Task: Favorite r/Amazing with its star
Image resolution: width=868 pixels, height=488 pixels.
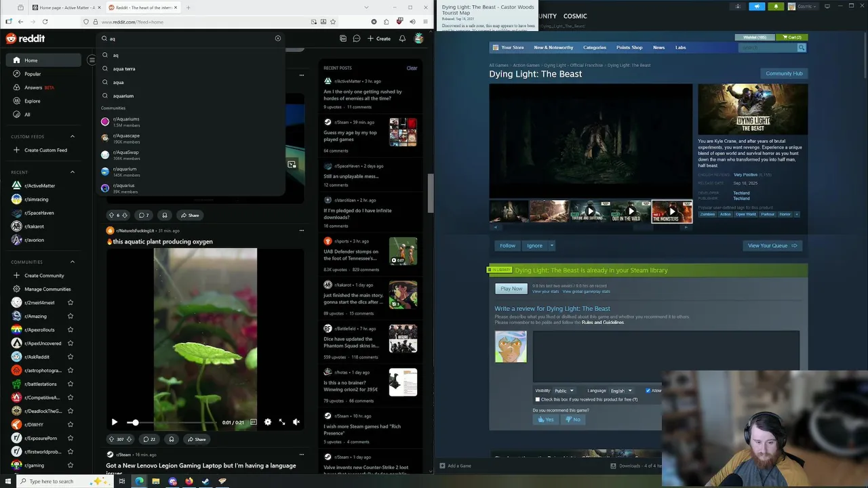Action: 71,316
